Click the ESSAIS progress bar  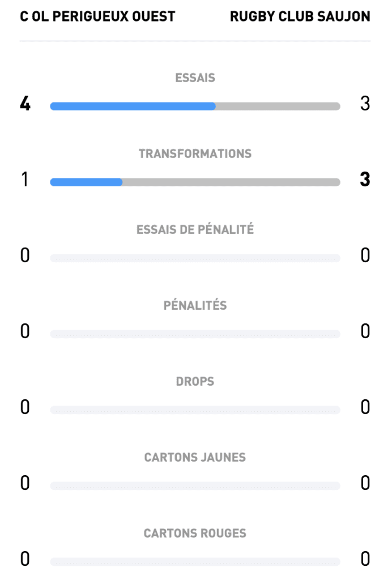tap(195, 106)
